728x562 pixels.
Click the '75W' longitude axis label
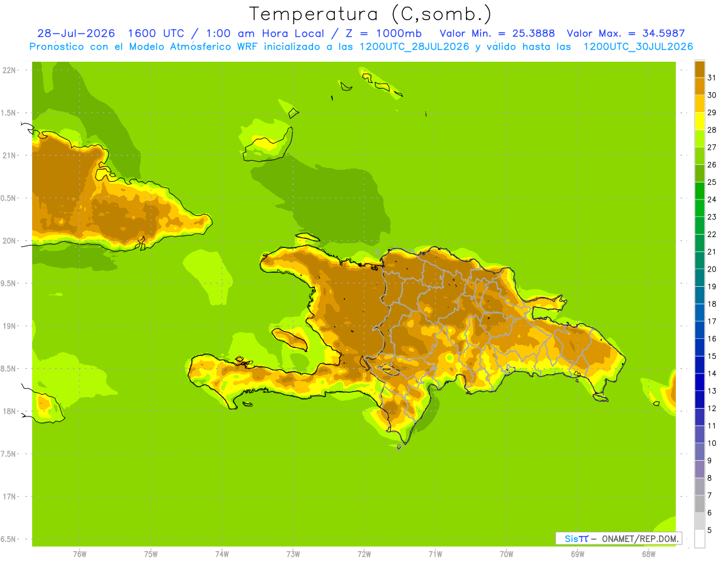click(151, 554)
